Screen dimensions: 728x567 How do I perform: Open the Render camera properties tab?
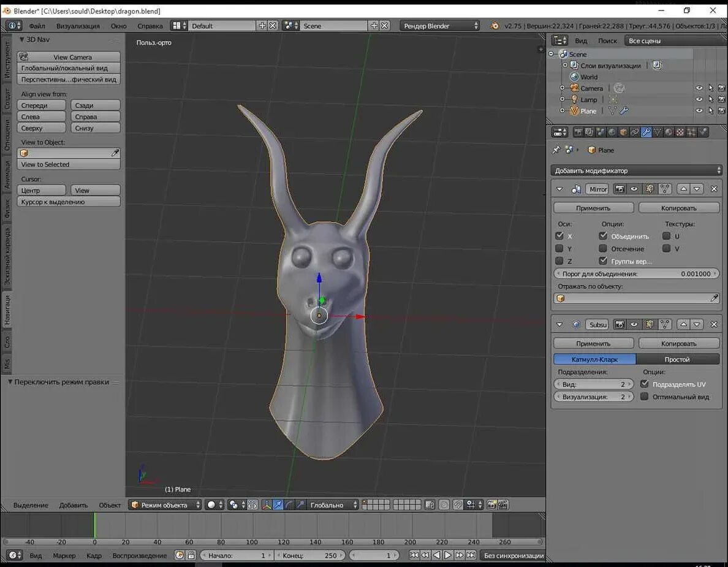click(x=578, y=132)
